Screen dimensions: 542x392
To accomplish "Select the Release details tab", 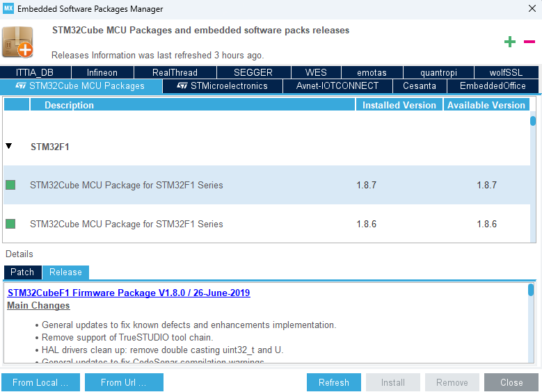I will point(65,272).
